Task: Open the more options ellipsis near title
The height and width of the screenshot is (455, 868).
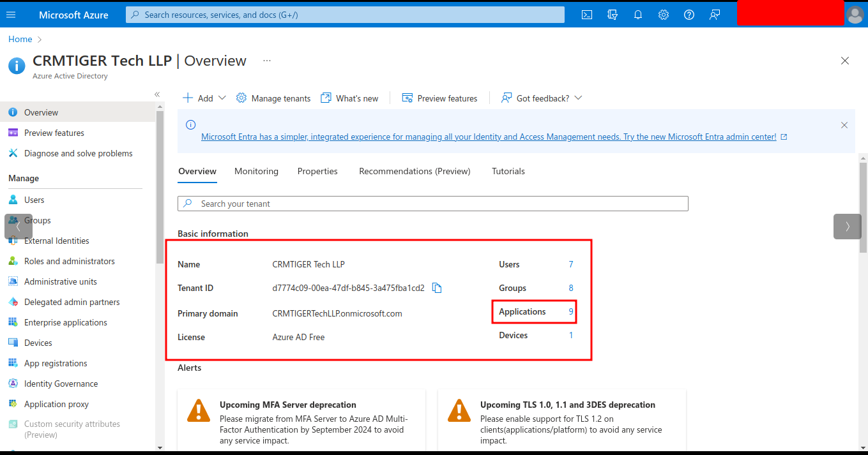Action: pos(267,61)
